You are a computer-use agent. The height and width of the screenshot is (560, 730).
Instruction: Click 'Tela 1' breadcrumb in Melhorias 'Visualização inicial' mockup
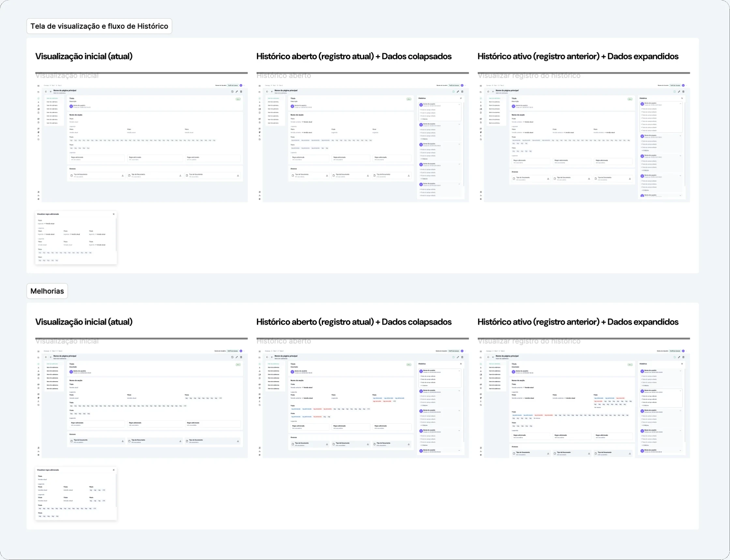(53, 351)
